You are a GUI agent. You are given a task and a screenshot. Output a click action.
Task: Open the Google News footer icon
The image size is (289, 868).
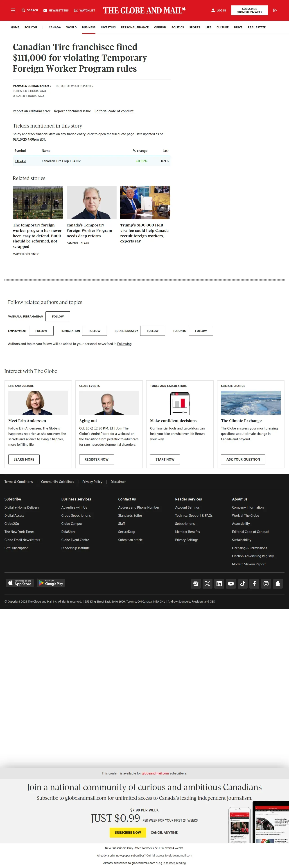click(x=196, y=584)
